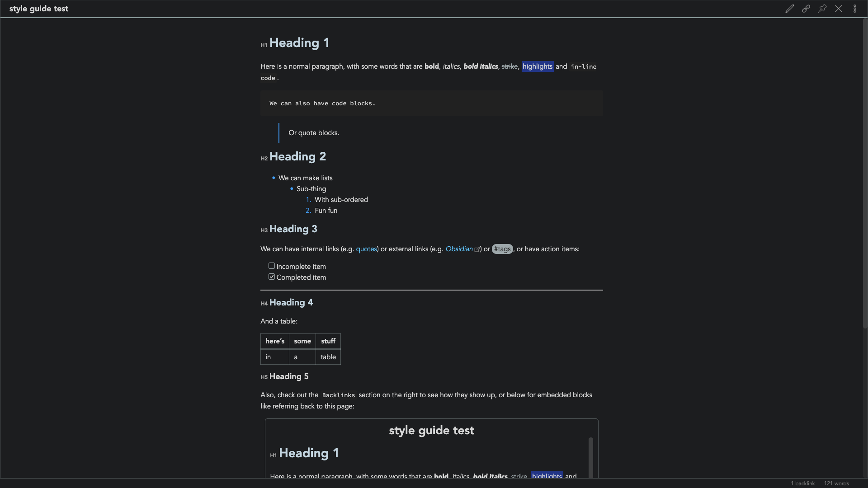
Task: Enable the highlighted text marker
Action: [538, 66]
